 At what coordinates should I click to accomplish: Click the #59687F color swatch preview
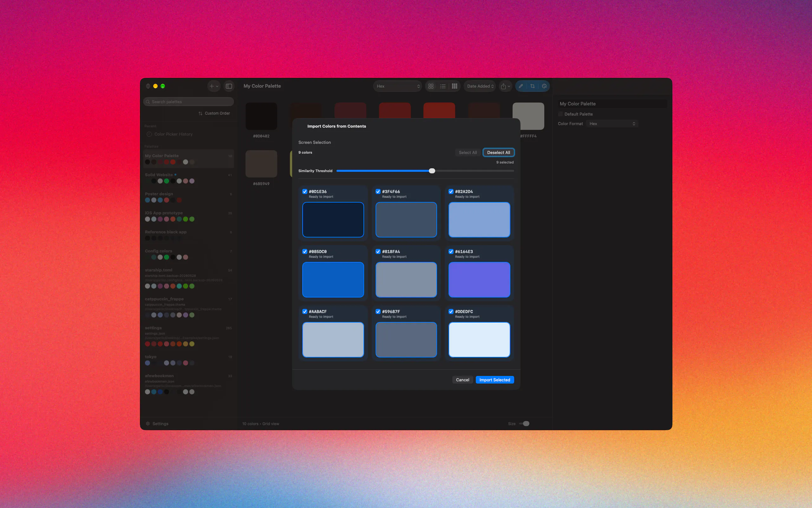(x=406, y=340)
